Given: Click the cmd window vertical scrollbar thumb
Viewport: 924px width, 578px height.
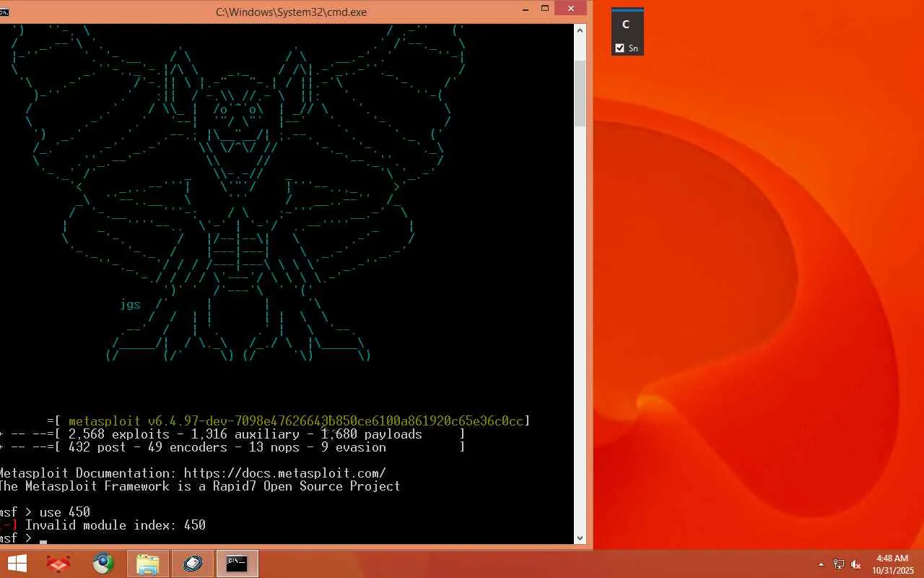Looking at the screenshot, I should coord(580,94).
